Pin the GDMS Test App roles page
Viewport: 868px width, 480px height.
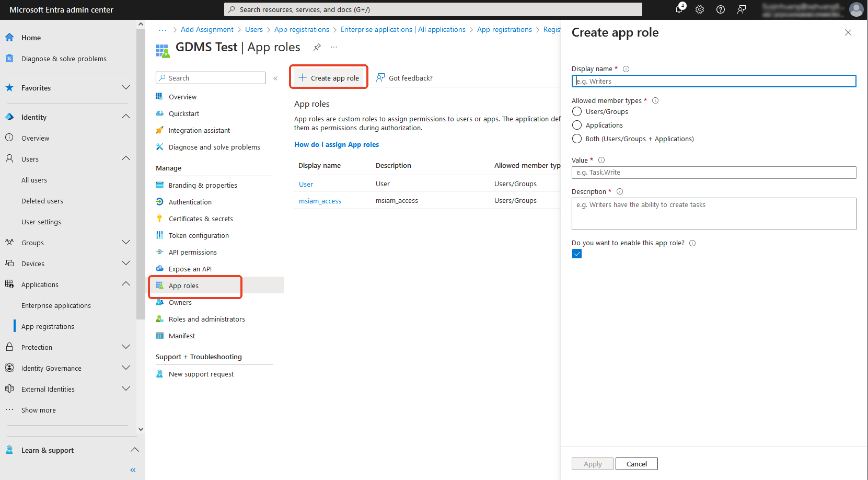(x=317, y=47)
